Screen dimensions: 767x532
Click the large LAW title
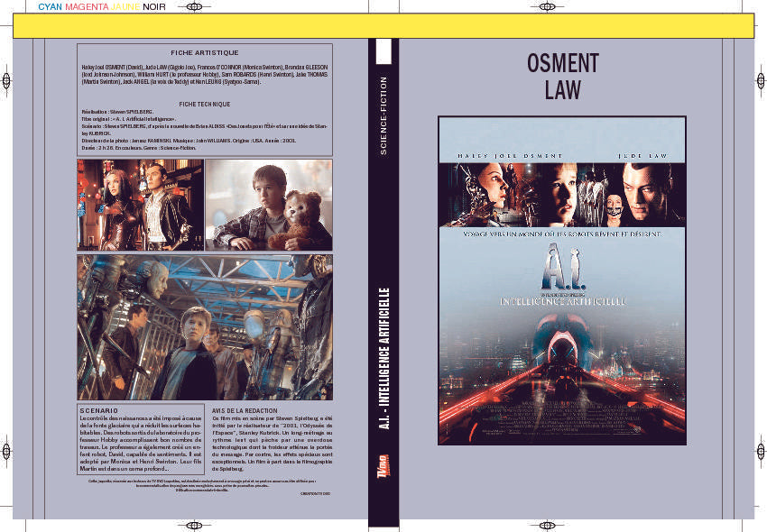[562, 90]
